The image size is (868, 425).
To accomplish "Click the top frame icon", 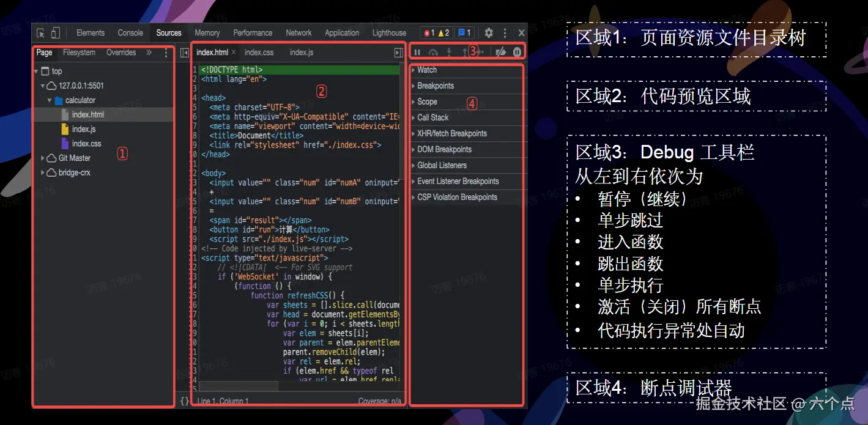I will pyautogui.click(x=45, y=72).
